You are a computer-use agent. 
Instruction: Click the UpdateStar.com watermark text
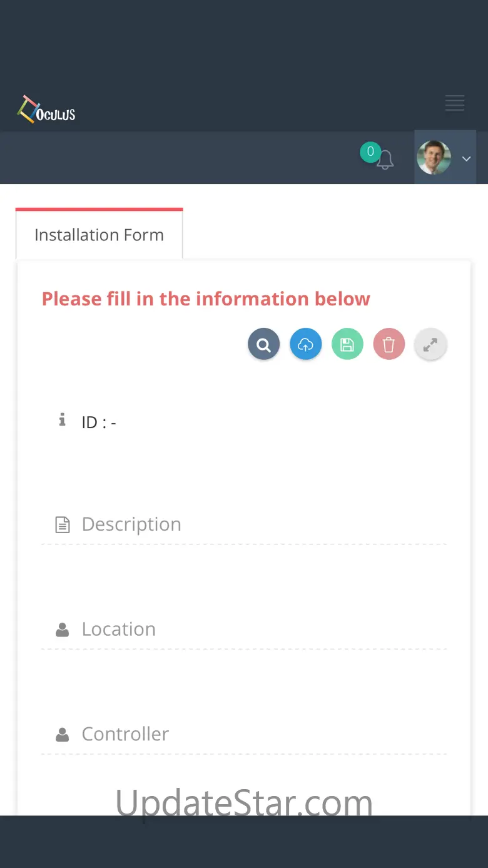click(x=244, y=803)
